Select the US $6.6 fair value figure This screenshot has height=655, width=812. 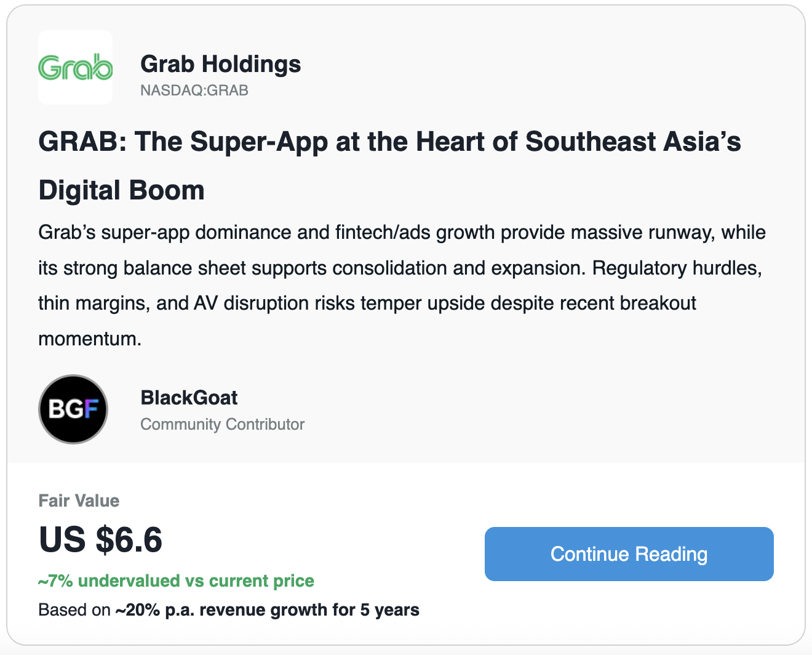pos(100,540)
